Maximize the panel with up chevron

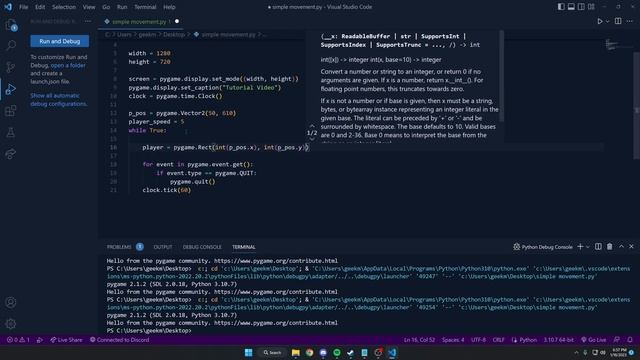[621, 247]
